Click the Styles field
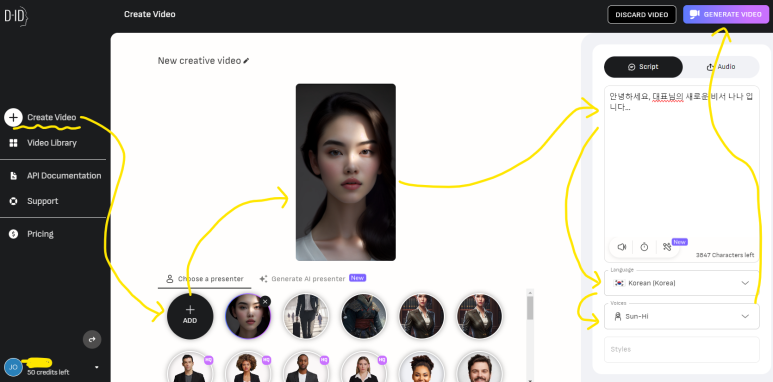Screen dimensions: 773x382 pyautogui.click(x=681, y=349)
